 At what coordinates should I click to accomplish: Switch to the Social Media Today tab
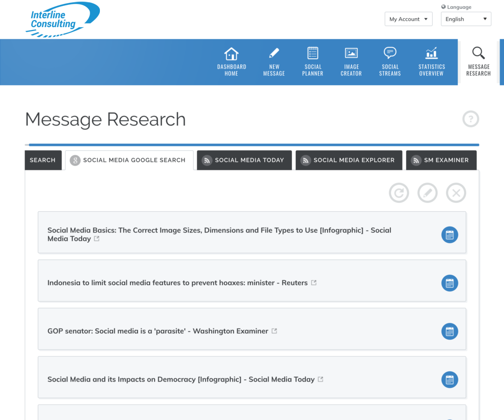244,160
